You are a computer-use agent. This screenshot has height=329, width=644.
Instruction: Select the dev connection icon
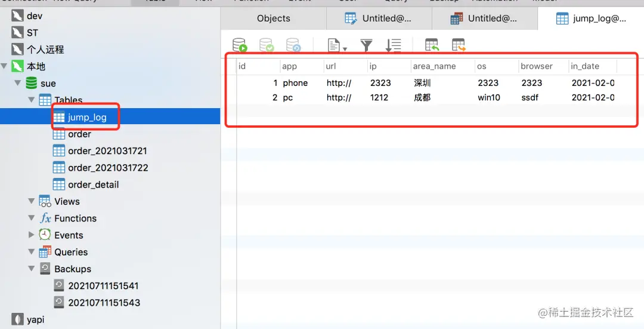click(x=17, y=16)
